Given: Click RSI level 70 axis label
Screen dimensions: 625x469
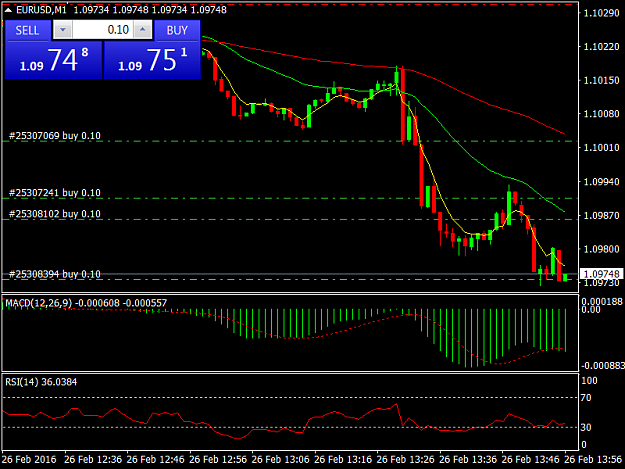Looking at the screenshot, I should point(586,398).
